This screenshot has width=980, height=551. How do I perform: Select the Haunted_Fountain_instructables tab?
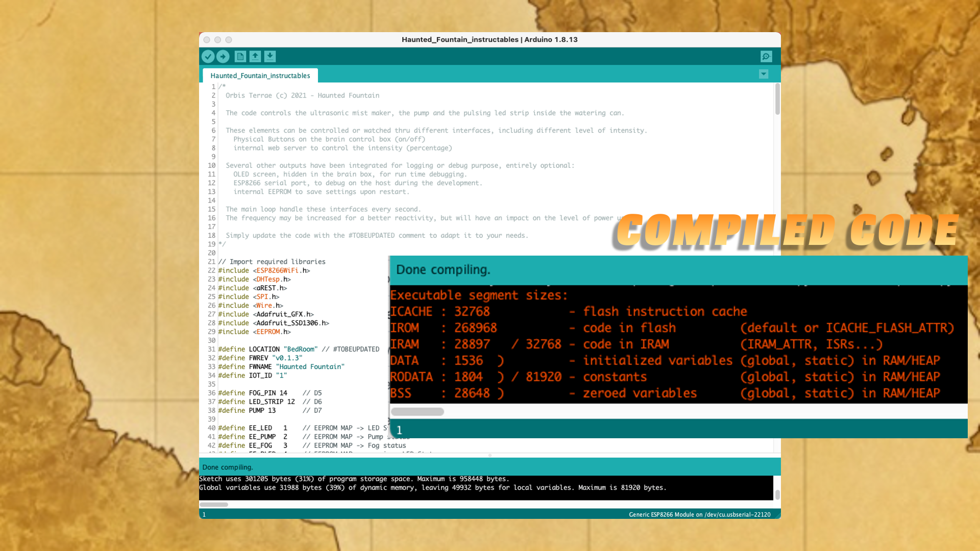260,76
